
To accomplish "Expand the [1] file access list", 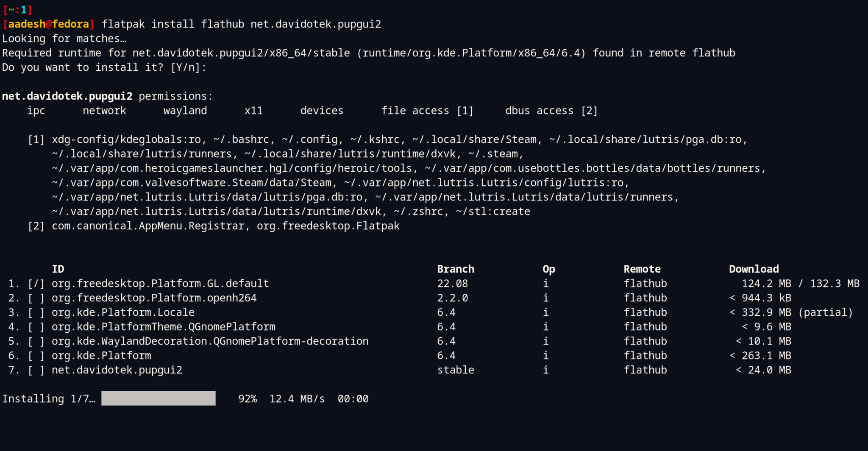I will pos(36,139).
